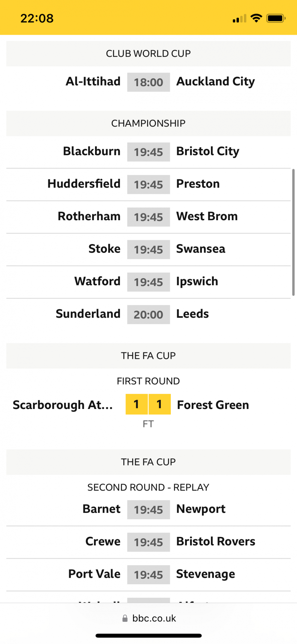
Task: Tap the cellular signal bars icon
Action: (x=240, y=19)
